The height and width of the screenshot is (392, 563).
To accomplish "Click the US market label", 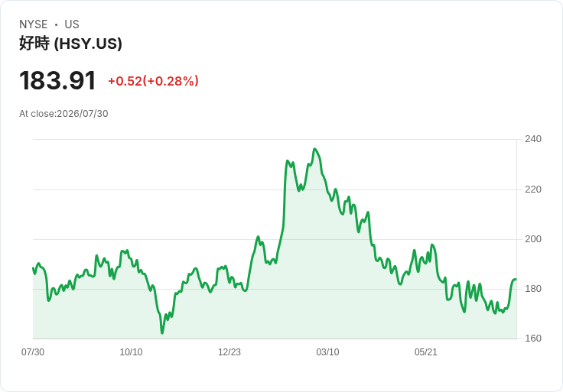I will [72, 24].
